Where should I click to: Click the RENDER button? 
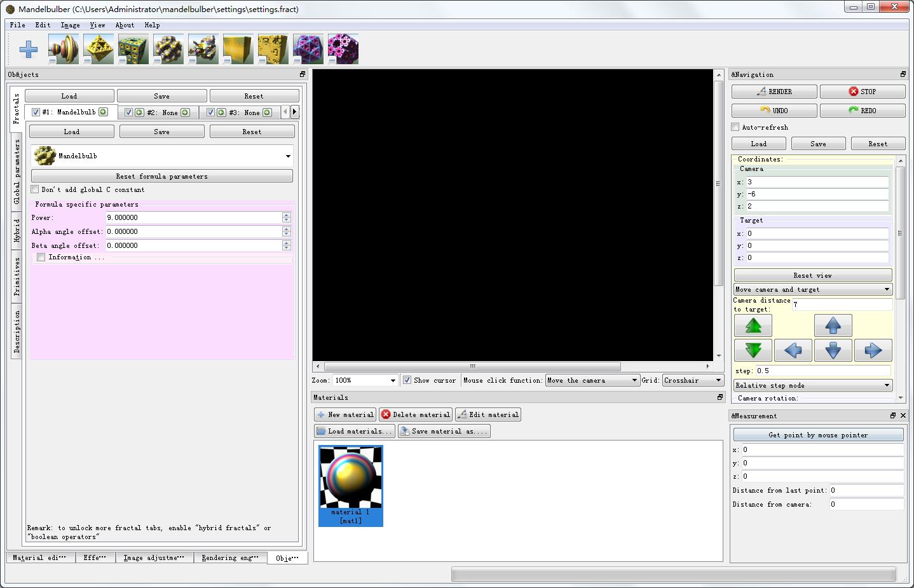point(774,92)
